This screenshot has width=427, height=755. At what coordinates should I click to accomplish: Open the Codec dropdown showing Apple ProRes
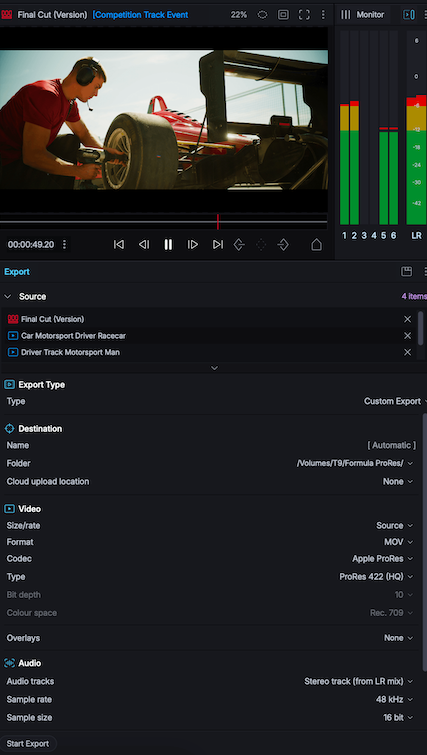pos(383,559)
